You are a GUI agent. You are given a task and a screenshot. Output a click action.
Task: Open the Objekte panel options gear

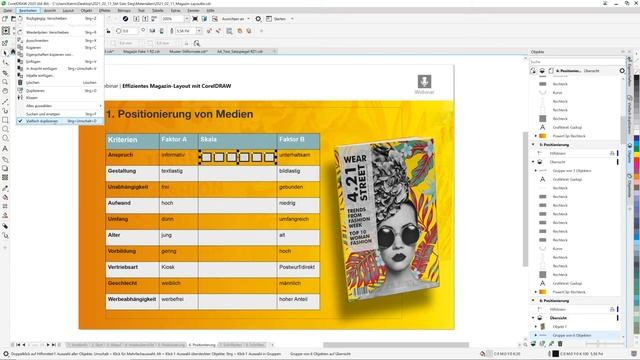coord(622,71)
